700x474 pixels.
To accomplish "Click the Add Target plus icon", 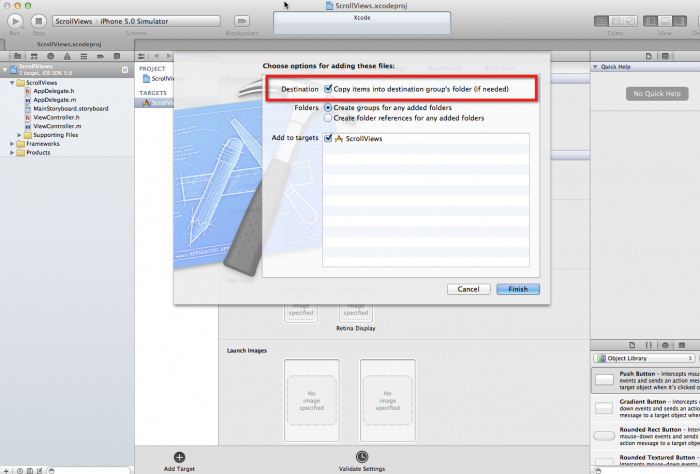I will pyautogui.click(x=179, y=457).
